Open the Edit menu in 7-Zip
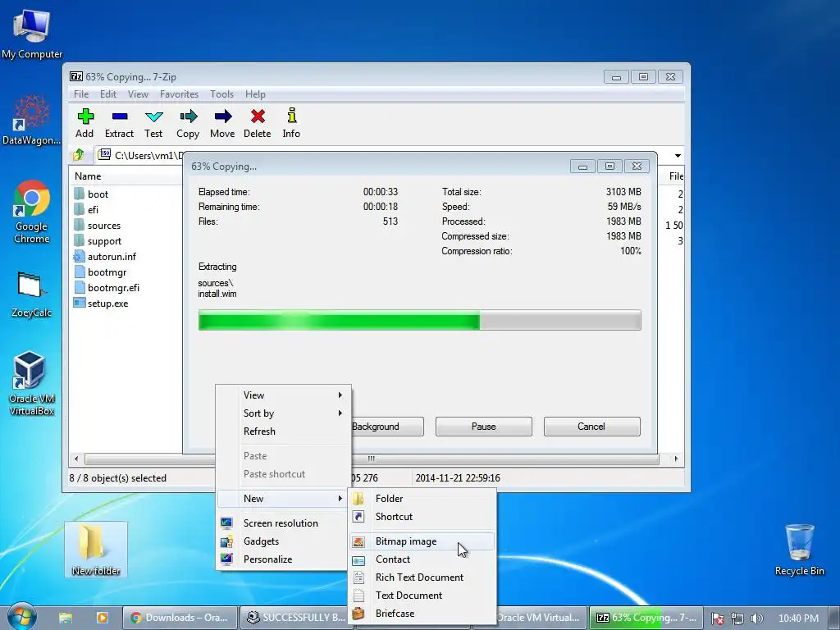840x630 pixels. pos(108,94)
